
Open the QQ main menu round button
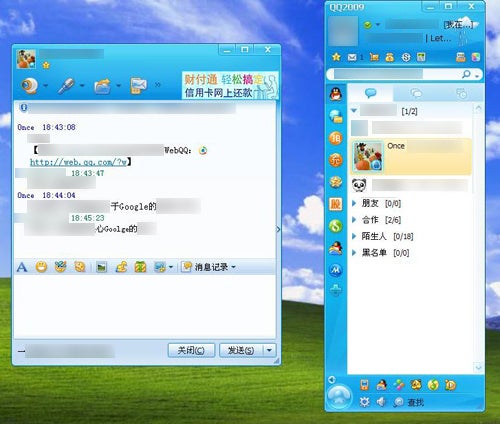click(340, 397)
